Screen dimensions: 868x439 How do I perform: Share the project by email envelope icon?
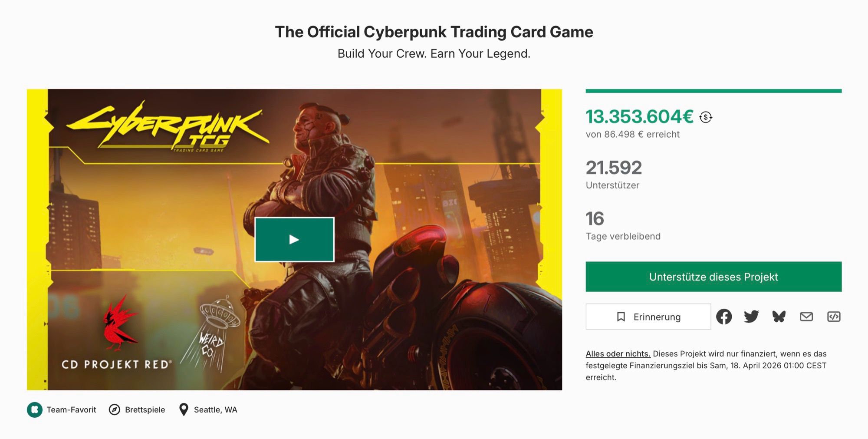[806, 317]
